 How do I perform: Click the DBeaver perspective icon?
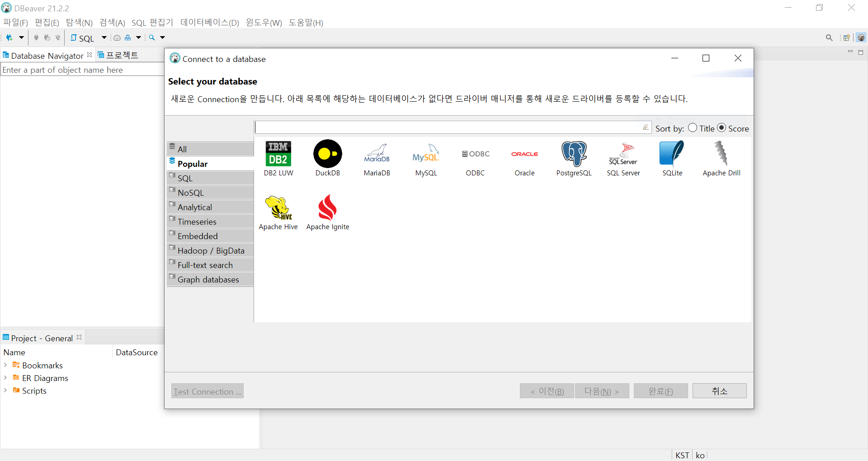[861, 38]
